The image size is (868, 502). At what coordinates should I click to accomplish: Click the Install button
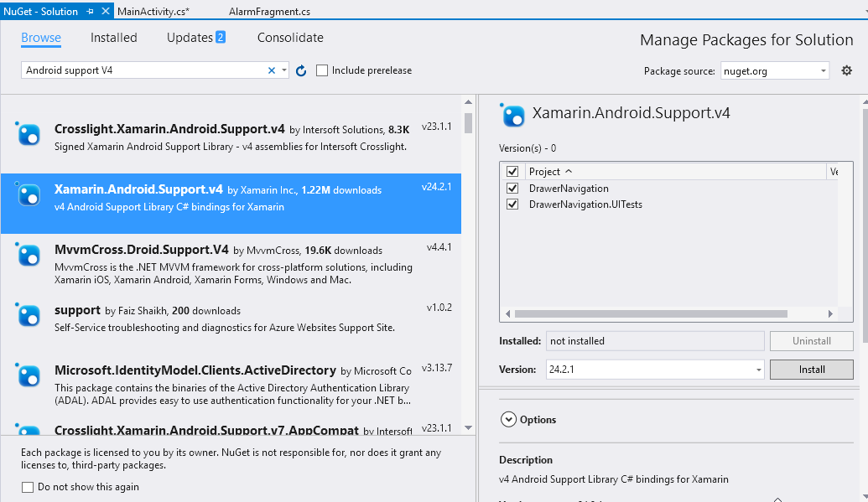click(x=812, y=369)
